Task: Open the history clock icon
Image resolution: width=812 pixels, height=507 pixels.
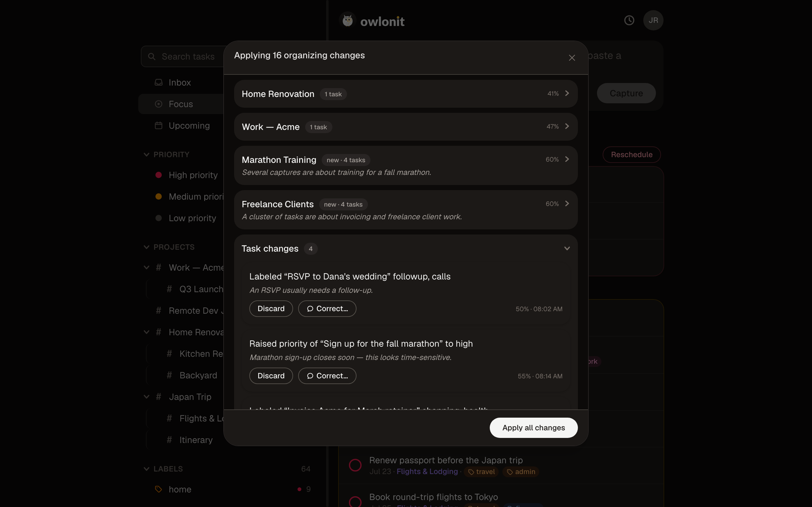Action: [629, 20]
